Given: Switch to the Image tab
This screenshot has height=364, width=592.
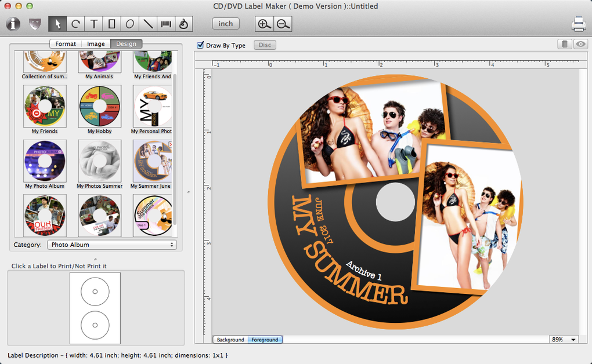Looking at the screenshot, I should coord(96,44).
